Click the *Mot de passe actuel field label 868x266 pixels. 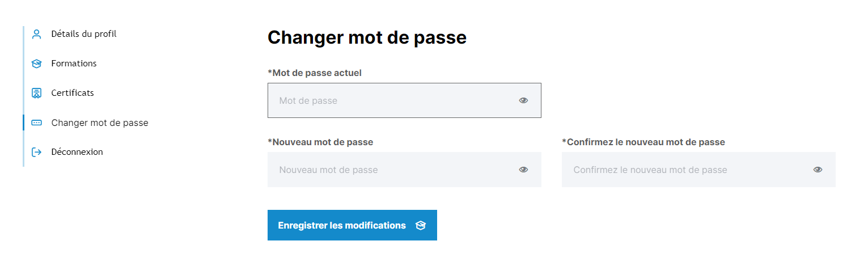315,73
